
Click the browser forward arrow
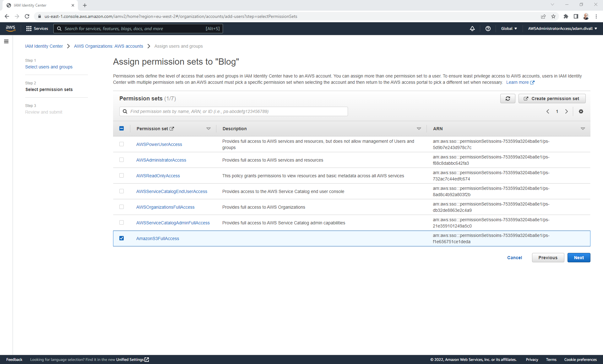click(x=17, y=16)
